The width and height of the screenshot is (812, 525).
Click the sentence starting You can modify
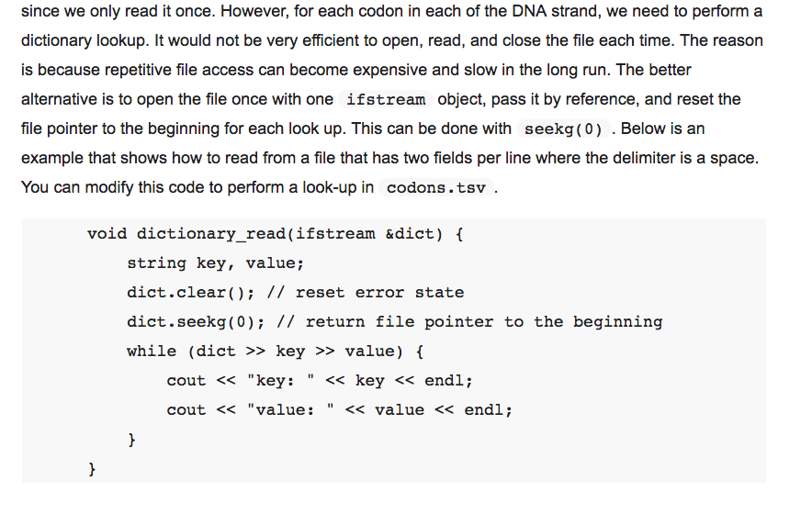(x=259, y=187)
